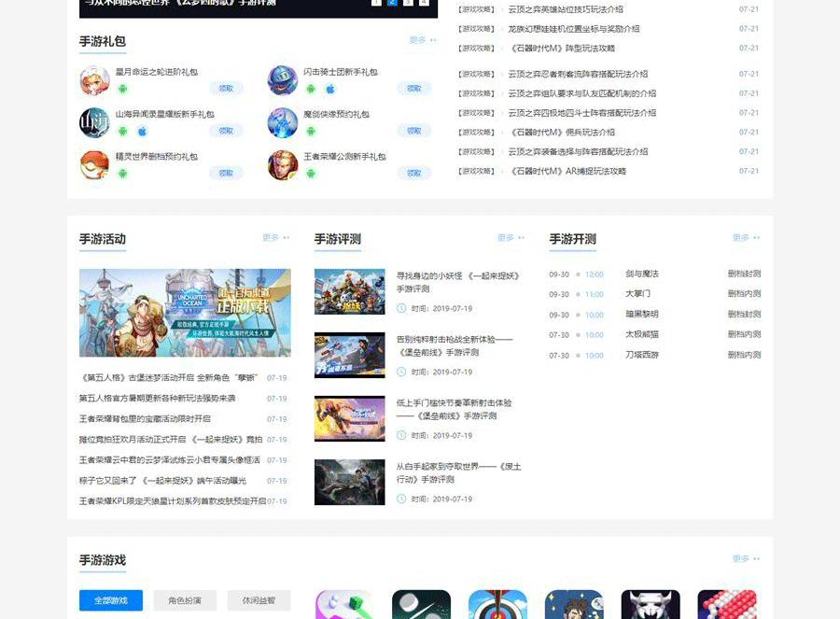Switch banner to slide 4

424,2
